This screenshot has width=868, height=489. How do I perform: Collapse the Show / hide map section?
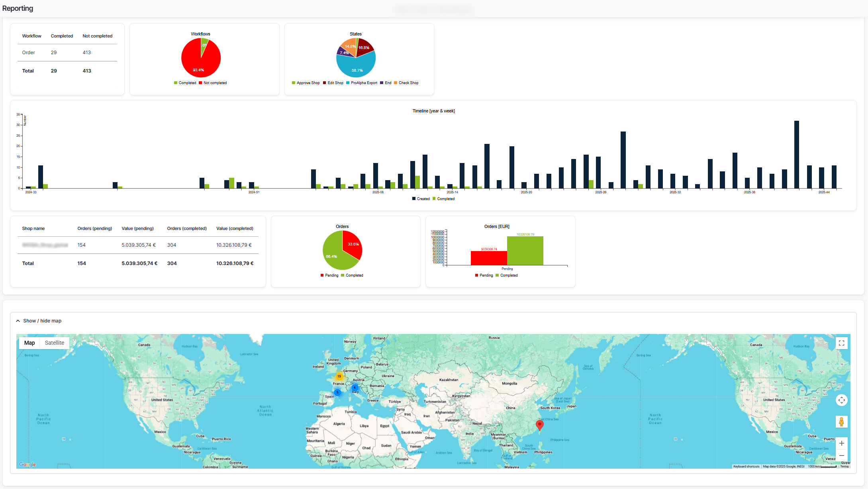42,321
